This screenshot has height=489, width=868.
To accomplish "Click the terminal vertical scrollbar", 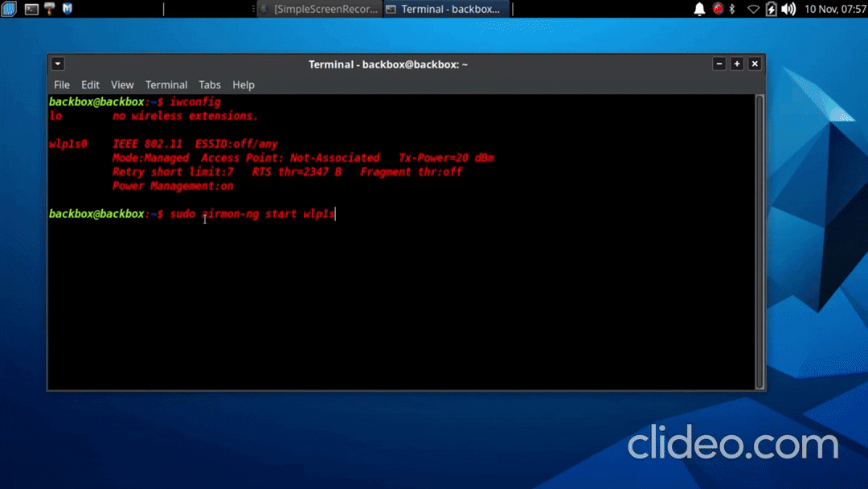I will click(759, 241).
